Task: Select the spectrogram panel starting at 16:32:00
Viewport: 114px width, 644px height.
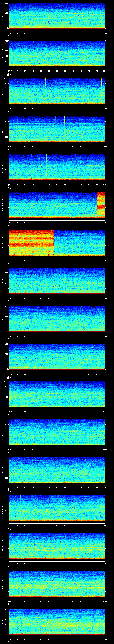Action: pos(57,129)
